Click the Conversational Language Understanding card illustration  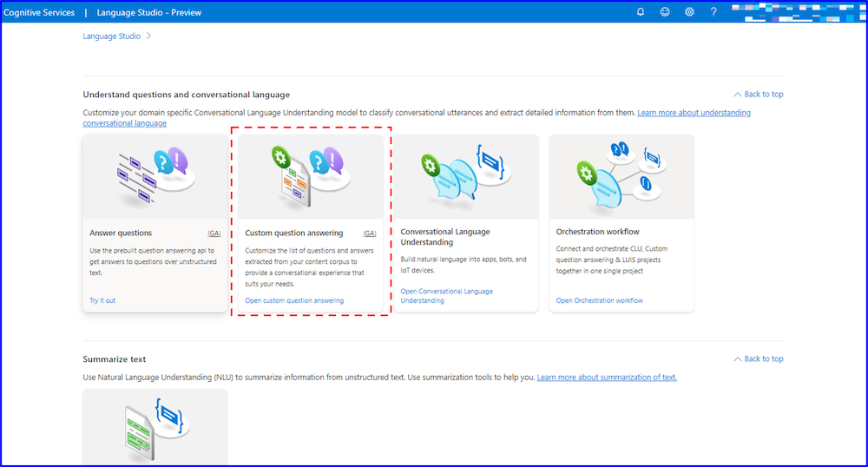pos(466,176)
